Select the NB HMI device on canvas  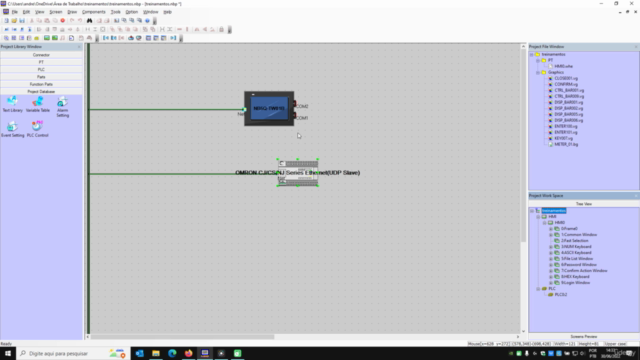tap(269, 108)
